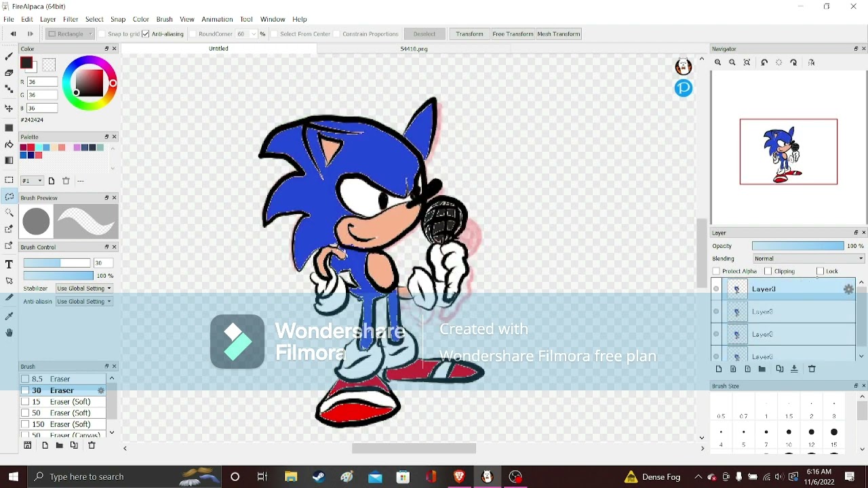Toggle visibility of the selected top layer
The image size is (868, 488).
click(x=716, y=289)
